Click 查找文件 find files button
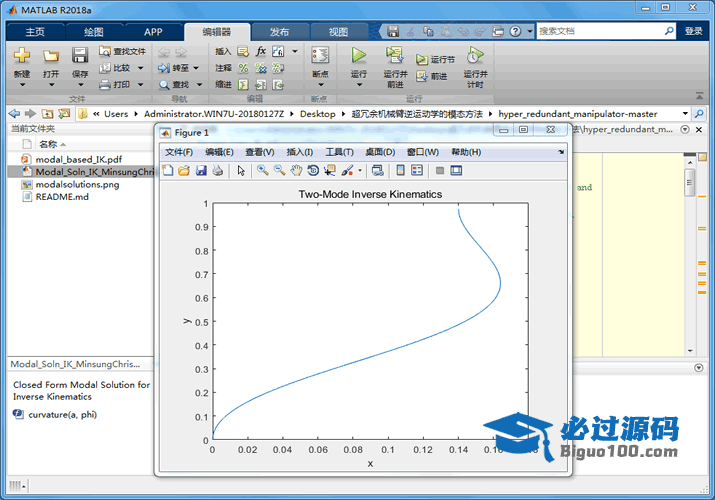The height and width of the screenshot is (500, 715). tap(123, 51)
